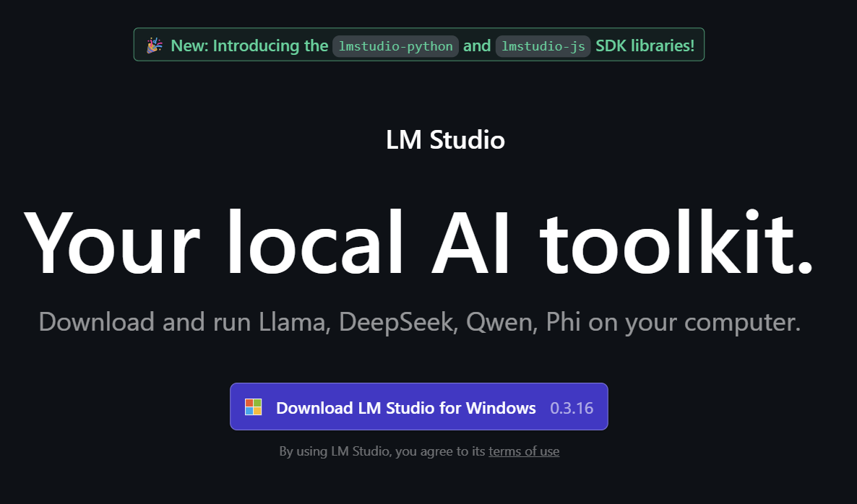
Task: Click the 'New: Introducing the' announcement text
Action: coord(249,45)
